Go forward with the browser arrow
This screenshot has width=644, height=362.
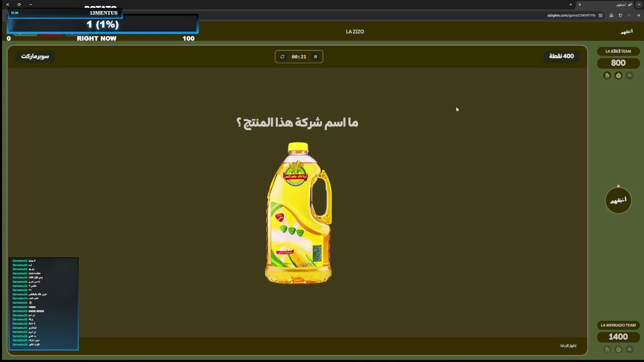tap(629, 15)
